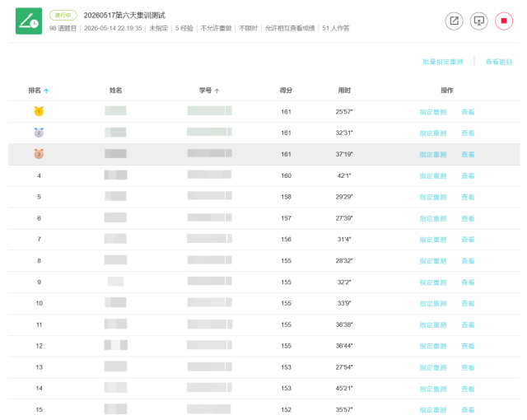Open 查看题目 link
The width and height of the screenshot is (527, 420).
(x=499, y=62)
